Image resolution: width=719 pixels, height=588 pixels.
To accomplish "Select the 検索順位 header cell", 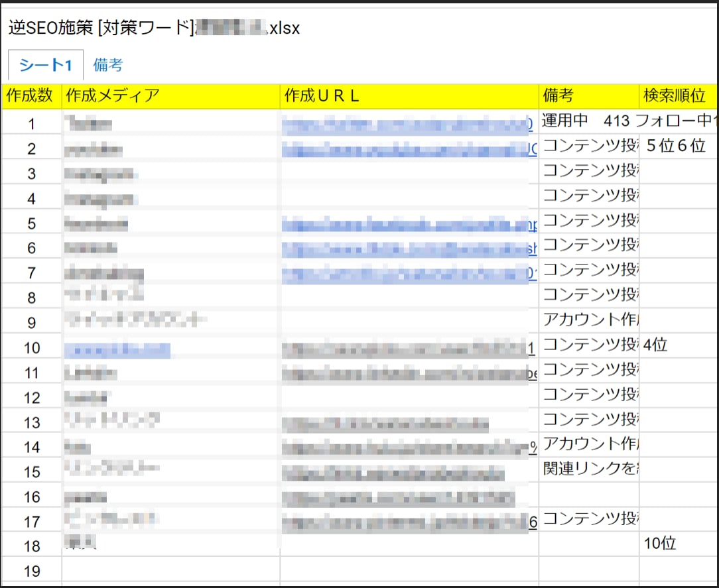I will 678,95.
